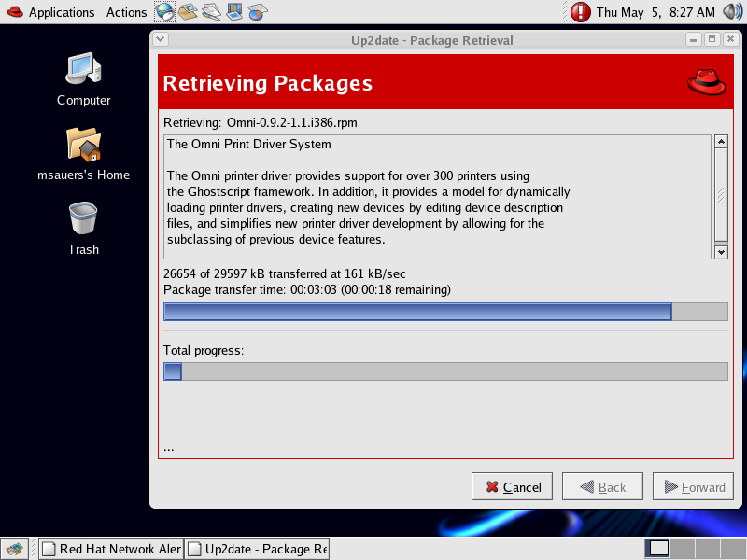Screen dimensions: 747x560
Task: Open the volume control speaker icon
Action: (733, 12)
